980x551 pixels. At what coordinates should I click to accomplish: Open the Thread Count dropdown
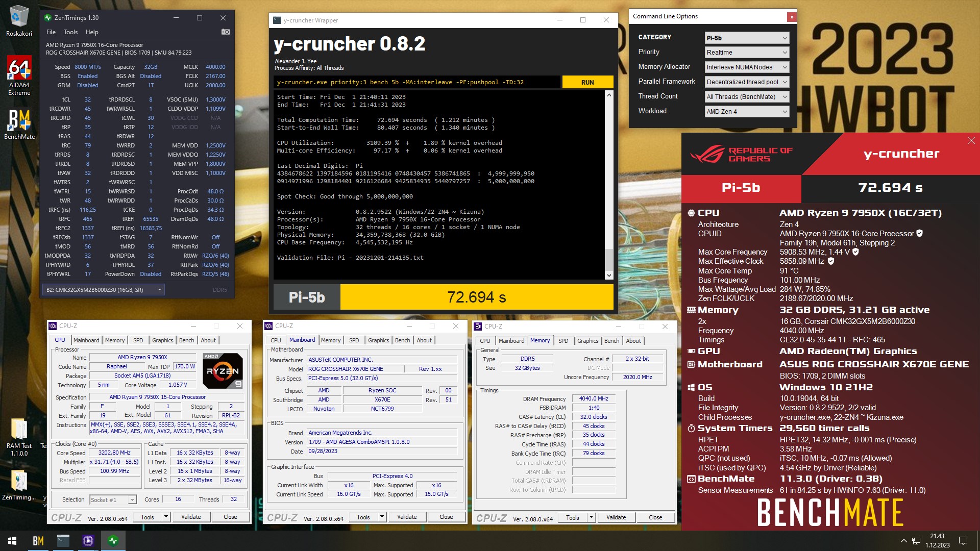[x=747, y=97]
